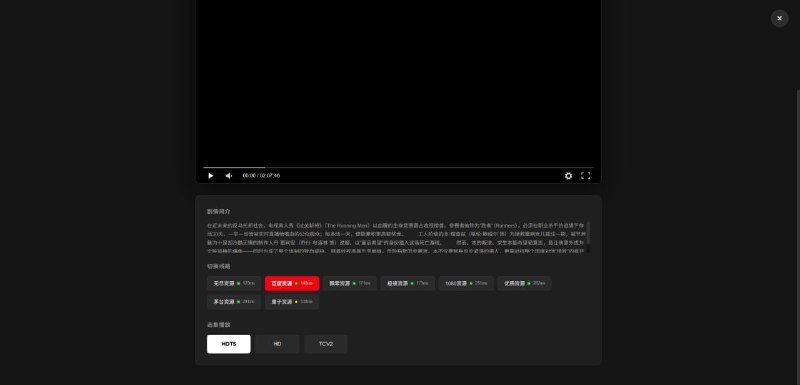Select the TCV2 episode version
800x385 pixels.
(326, 344)
